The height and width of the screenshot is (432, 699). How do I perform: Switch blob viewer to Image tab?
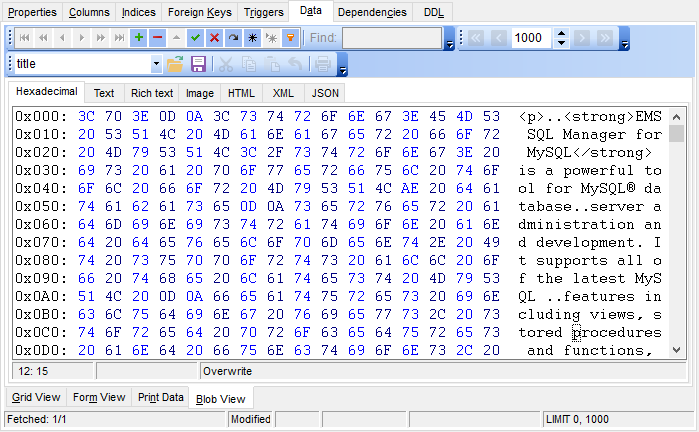pyautogui.click(x=200, y=93)
